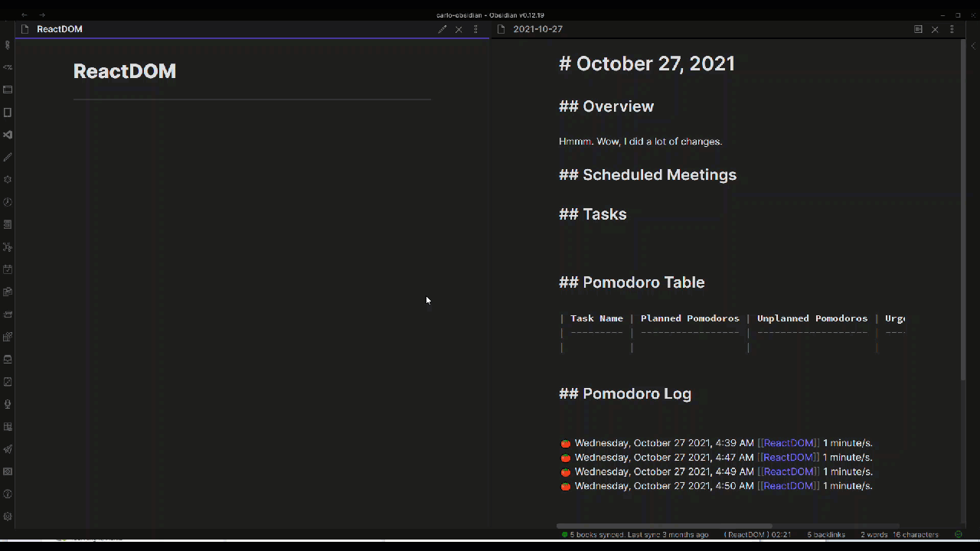980x551 pixels.
Task: Click the '## Scheduled Meetings' heading
Action: click(x=648, y=174)
